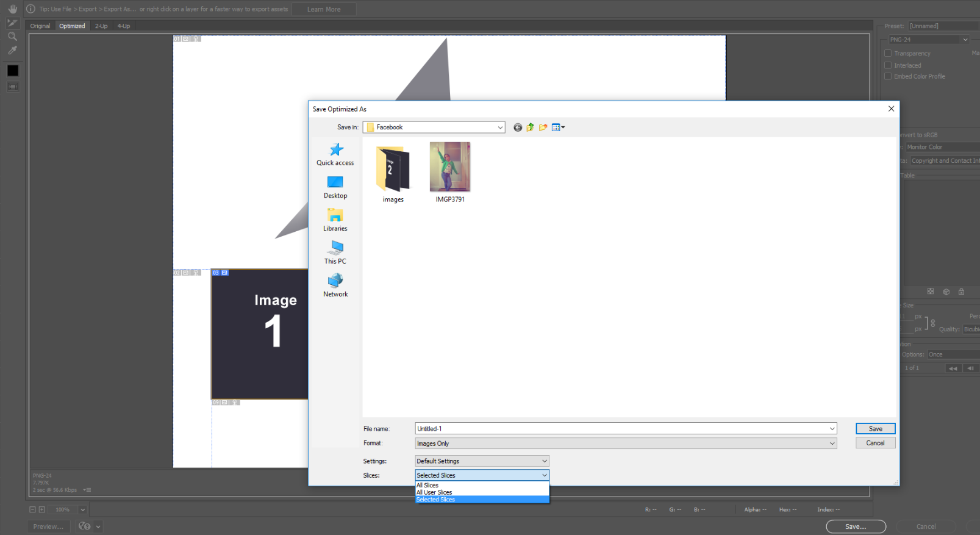
Task: Click the Save button in dialog
Action: 875,429
